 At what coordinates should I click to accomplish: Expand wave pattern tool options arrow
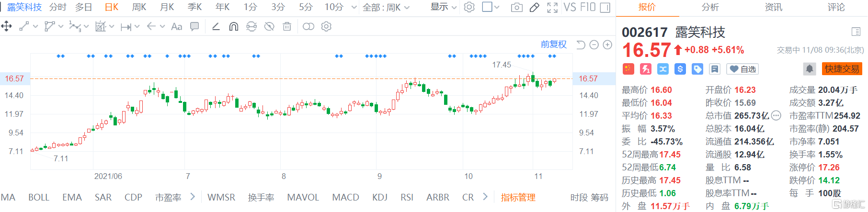pos(86,26)
